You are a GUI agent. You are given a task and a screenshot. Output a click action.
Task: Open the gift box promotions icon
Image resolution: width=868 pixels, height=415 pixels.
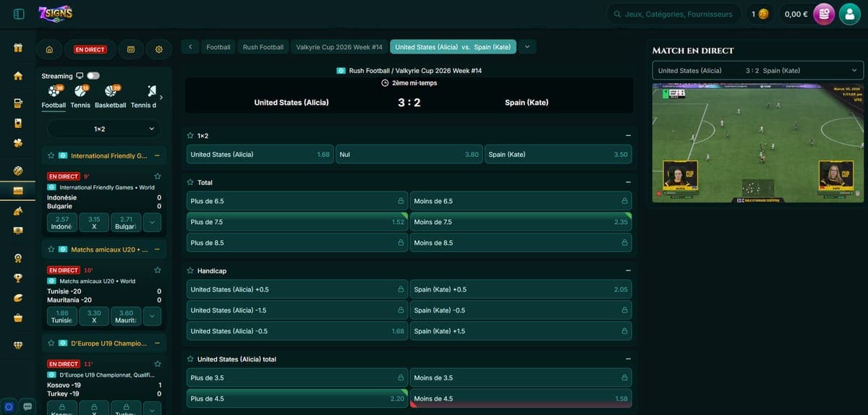pyautogui.click(x=18, y=48)
